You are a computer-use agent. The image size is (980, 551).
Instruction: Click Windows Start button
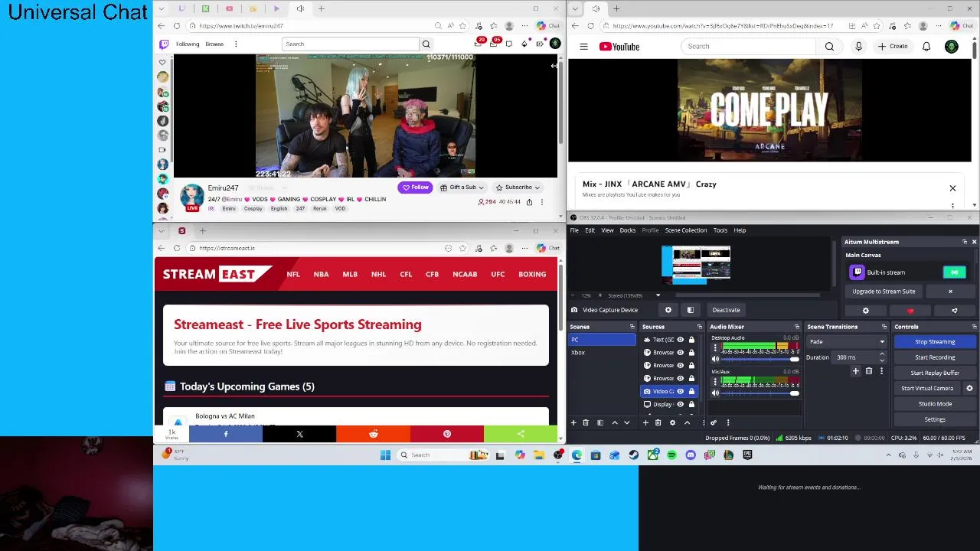click(385, 455)
